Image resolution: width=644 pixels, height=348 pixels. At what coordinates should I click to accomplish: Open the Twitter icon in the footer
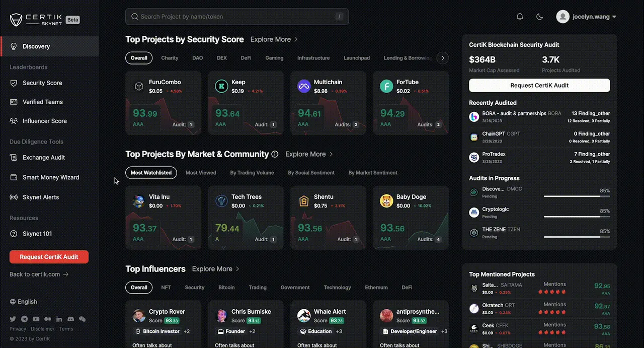pos(13,319)
